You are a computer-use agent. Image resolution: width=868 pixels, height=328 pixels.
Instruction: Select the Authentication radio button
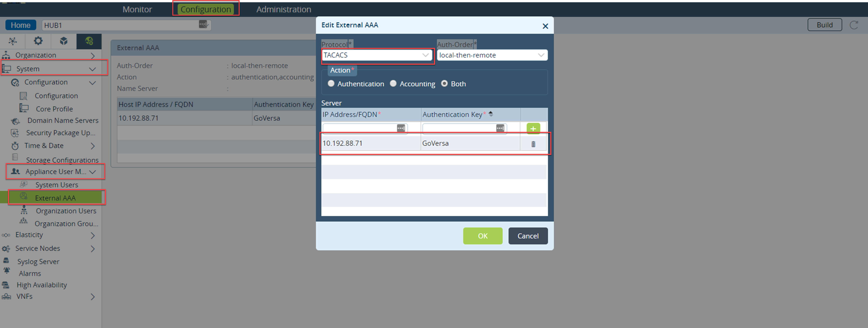coord(331,83)
